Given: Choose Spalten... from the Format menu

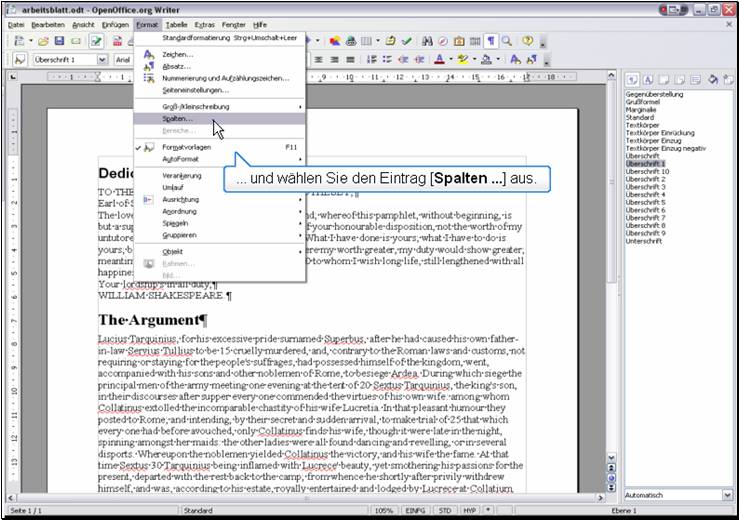Looking at the screenshot, I should (x=178, y=118).
